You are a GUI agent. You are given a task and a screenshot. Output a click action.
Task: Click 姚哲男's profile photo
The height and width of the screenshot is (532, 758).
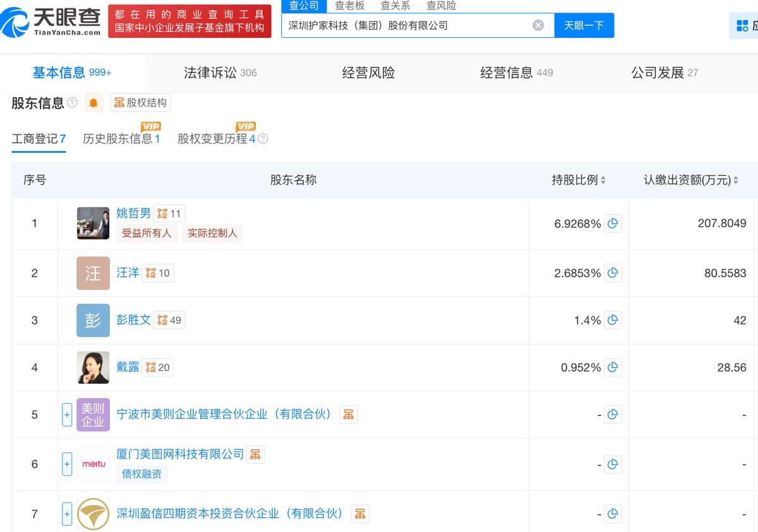tap(93, 223)
